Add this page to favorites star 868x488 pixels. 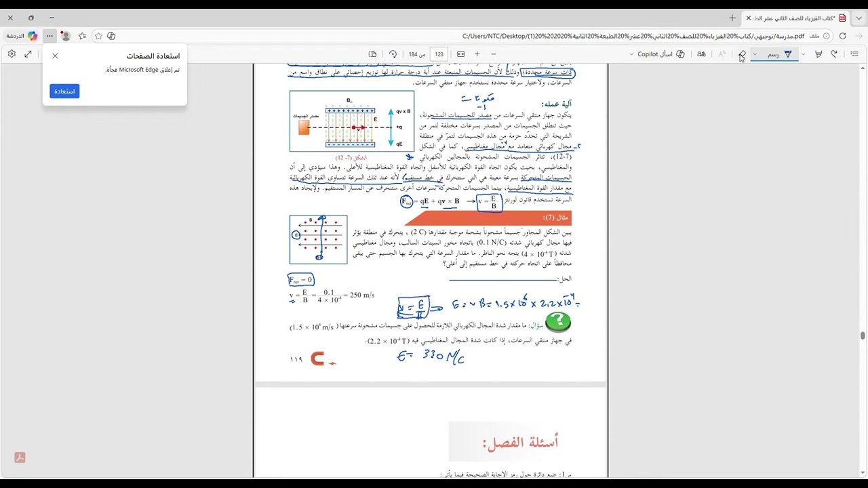(x=98, y=36)
